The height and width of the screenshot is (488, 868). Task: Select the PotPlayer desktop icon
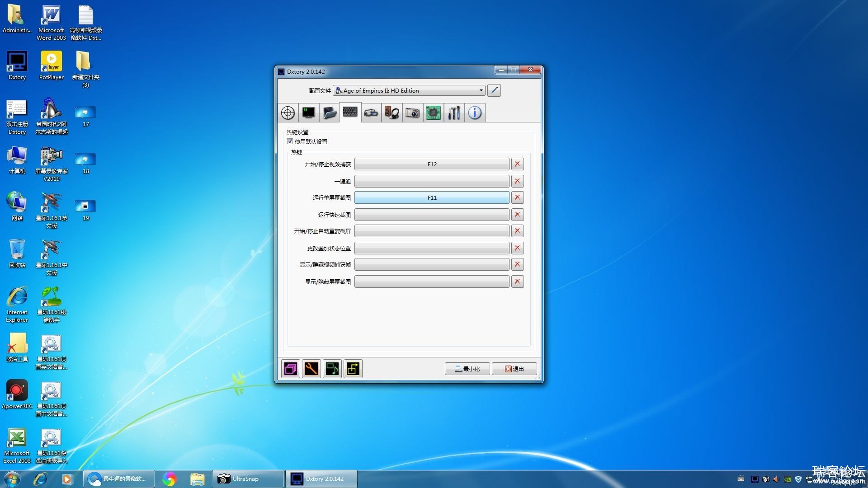click(x=51, y=66)
